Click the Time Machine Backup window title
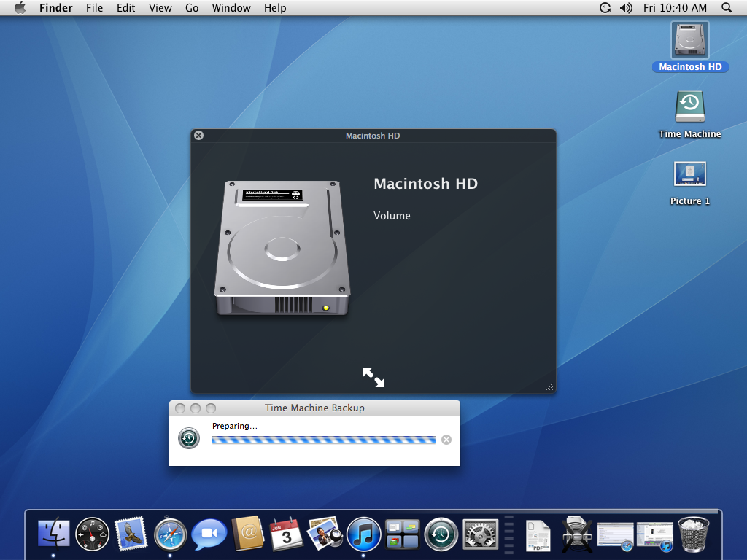Image resolution: width=747 pixels, height=560 pixels. point(314,408)
